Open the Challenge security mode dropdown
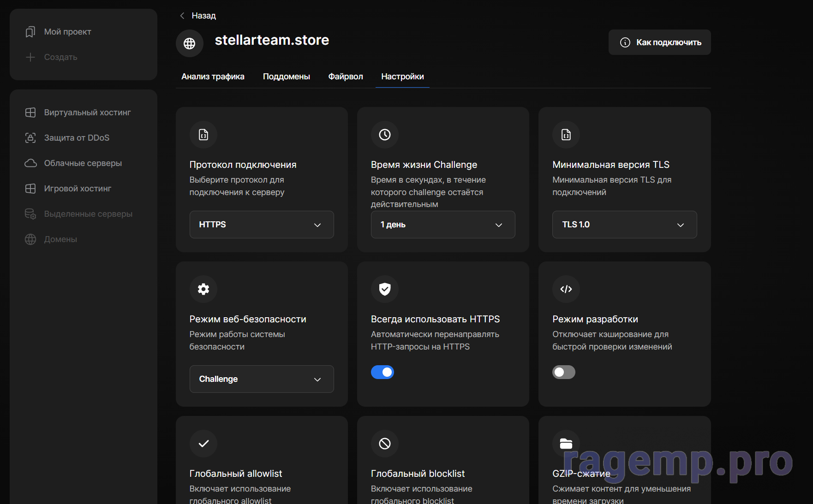The width and height of the screenshot is (813, 504). click(262, 379)
